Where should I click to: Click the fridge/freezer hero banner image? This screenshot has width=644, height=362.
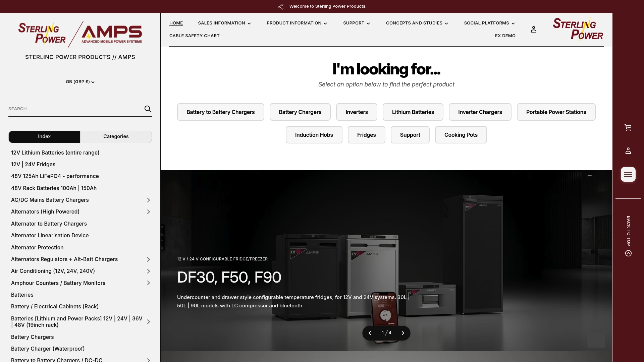[x=386, y=261]
